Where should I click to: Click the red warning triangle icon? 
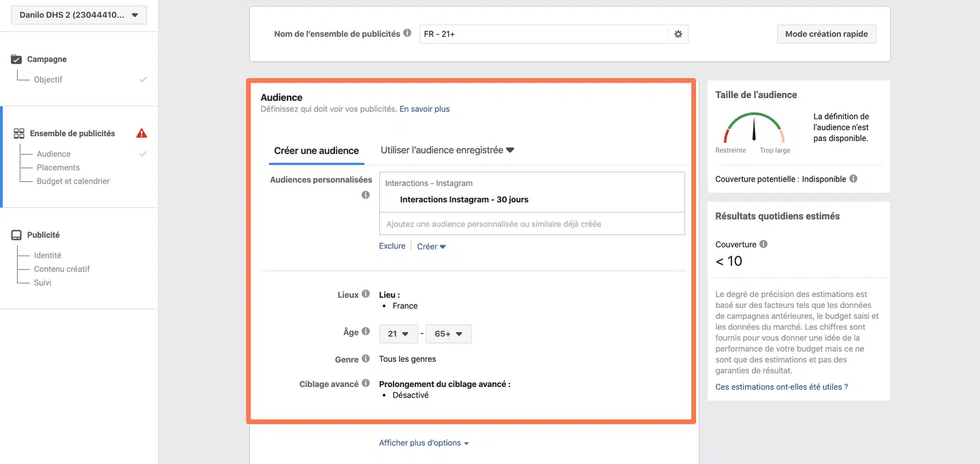pos(142,134)
